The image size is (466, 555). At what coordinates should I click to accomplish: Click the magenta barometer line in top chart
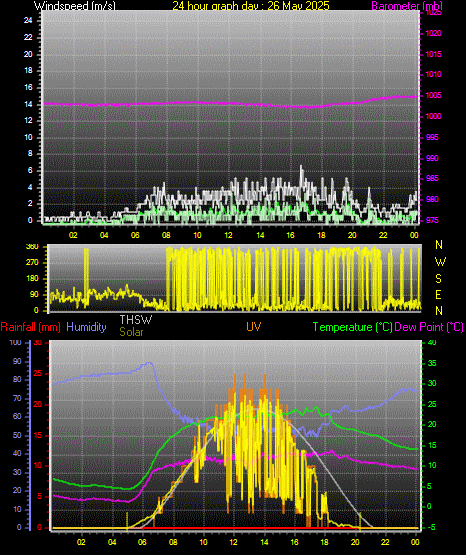point(230,103)
